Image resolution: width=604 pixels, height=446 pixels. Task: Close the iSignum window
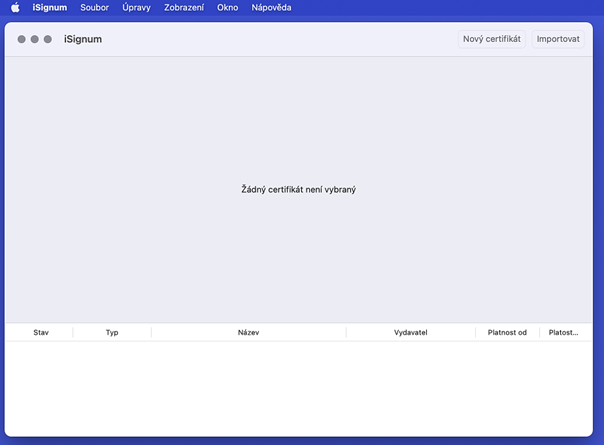(22, 39)
